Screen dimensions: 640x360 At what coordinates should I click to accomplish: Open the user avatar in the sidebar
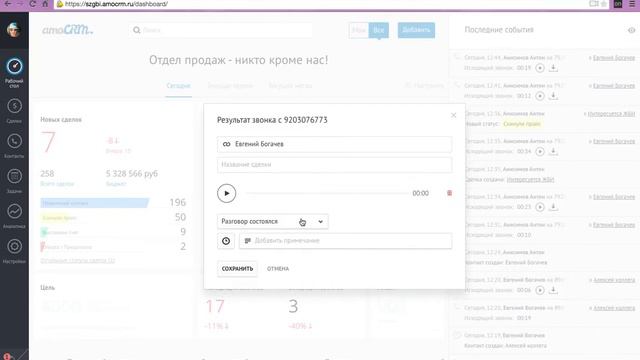pos(14,30)
